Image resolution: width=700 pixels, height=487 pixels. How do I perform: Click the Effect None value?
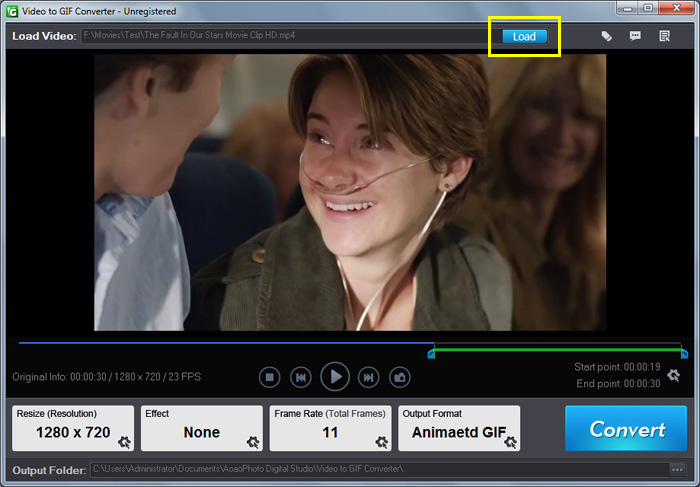201,433
